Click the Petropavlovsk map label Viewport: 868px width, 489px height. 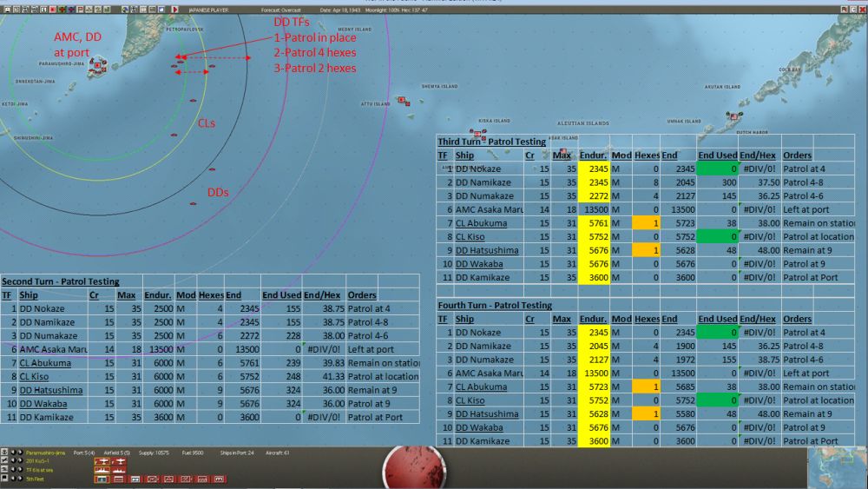click(184, 30)
